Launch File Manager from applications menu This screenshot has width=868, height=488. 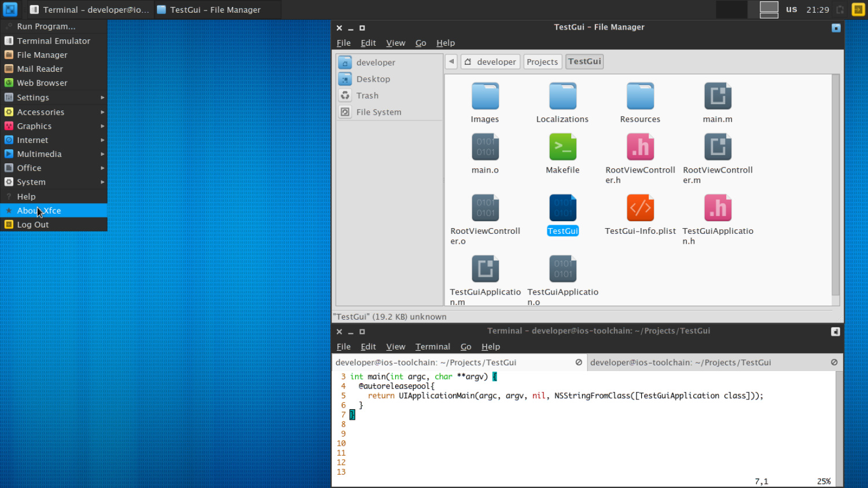point(54,55)
